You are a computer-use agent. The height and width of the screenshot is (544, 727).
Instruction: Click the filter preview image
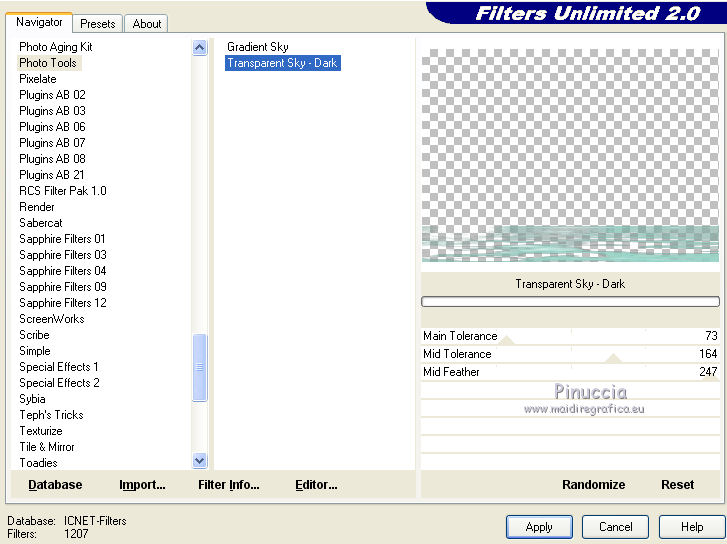tap(570, 156)
